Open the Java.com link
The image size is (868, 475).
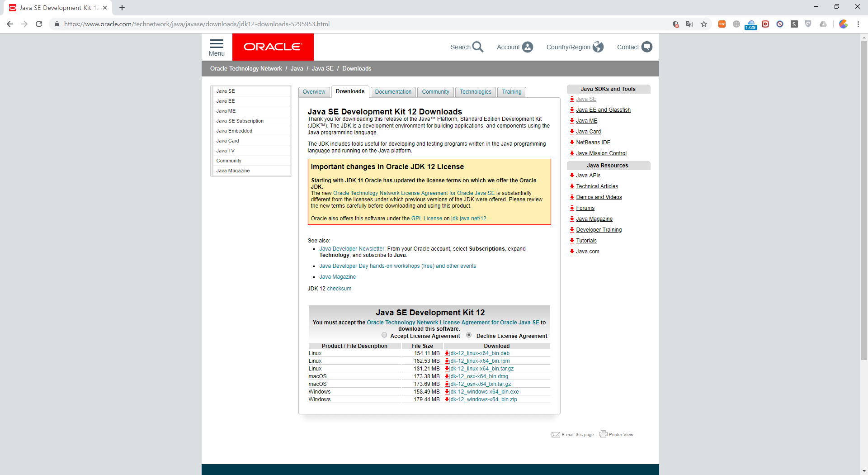[x=588, y=252]
